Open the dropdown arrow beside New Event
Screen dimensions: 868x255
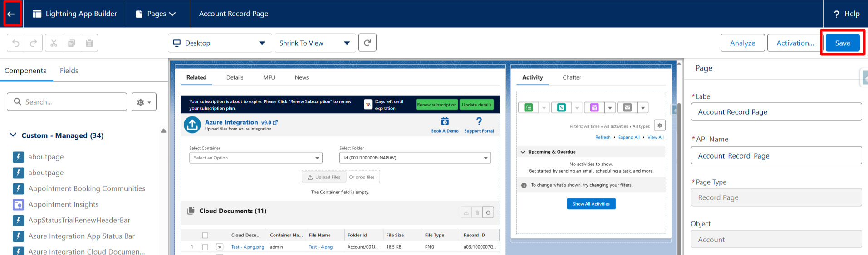point(610,107)
